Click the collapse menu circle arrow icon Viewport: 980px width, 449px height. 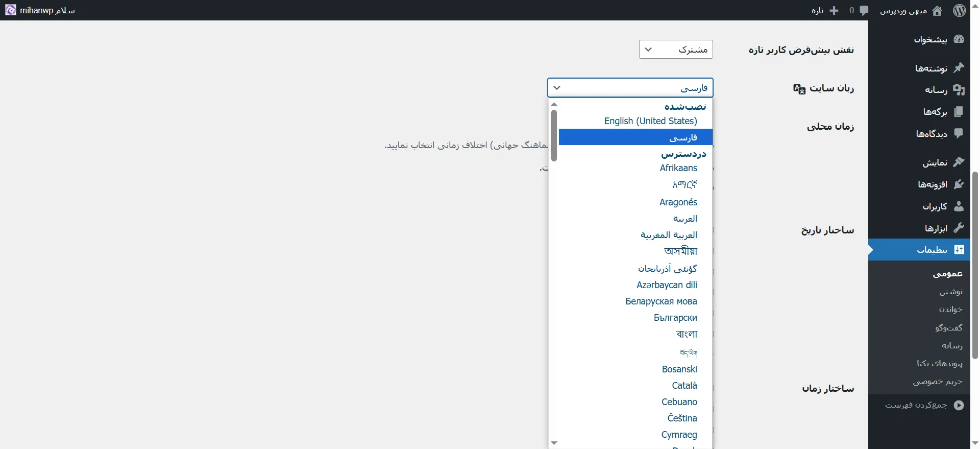point(959,405)
